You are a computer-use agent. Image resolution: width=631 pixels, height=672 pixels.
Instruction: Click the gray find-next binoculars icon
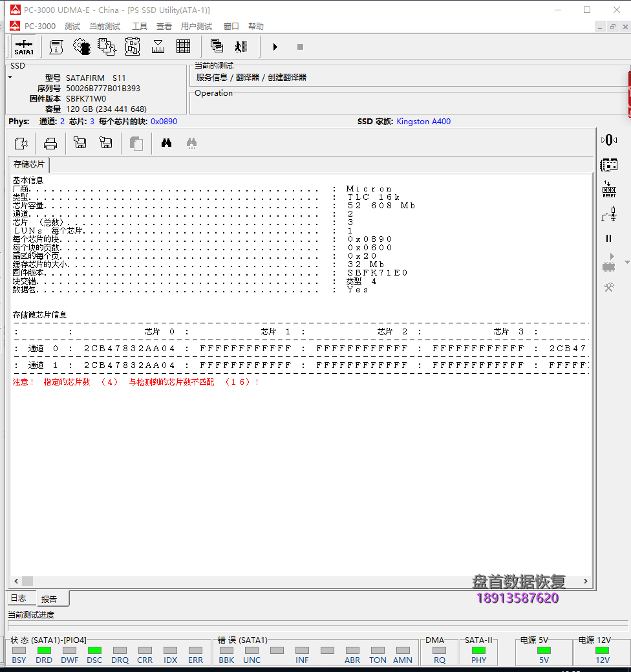[x=191, y=143]
